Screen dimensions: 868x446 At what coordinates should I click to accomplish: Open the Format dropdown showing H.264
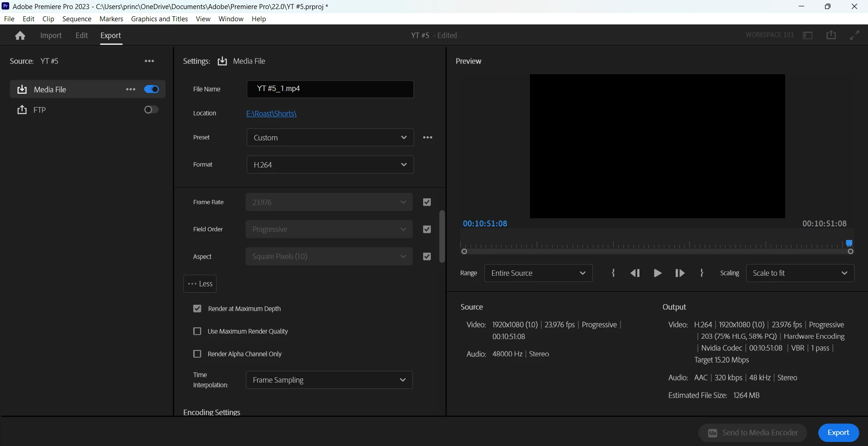tap(330, 165)
